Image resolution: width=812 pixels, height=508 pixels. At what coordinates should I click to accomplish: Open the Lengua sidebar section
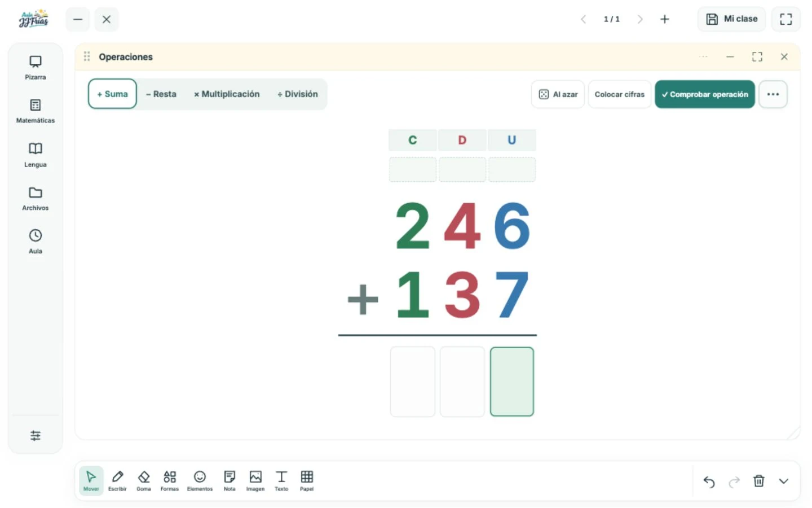point(35,155)
